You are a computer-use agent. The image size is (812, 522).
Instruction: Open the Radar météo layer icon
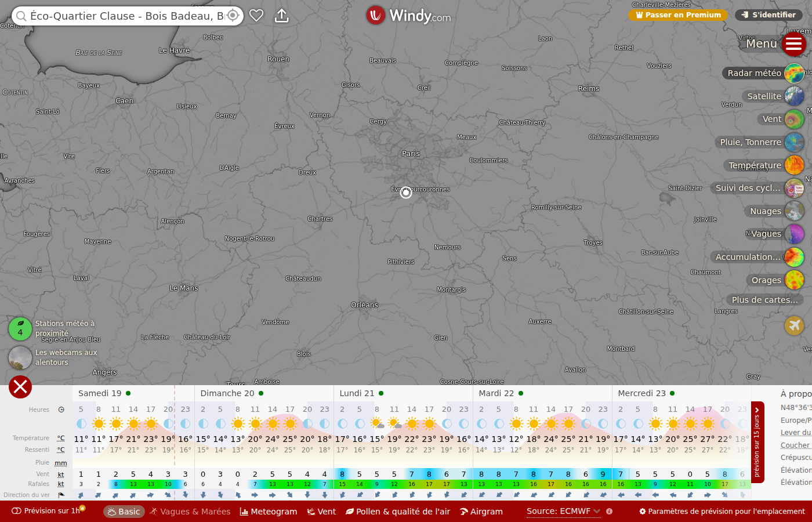(794, 73)
